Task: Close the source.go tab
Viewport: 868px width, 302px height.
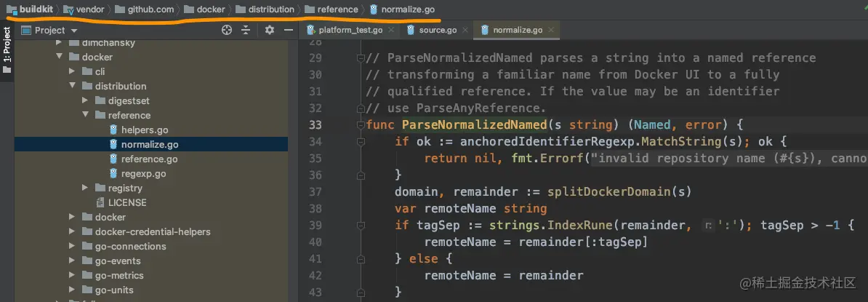Action: (x=465, y=31)
